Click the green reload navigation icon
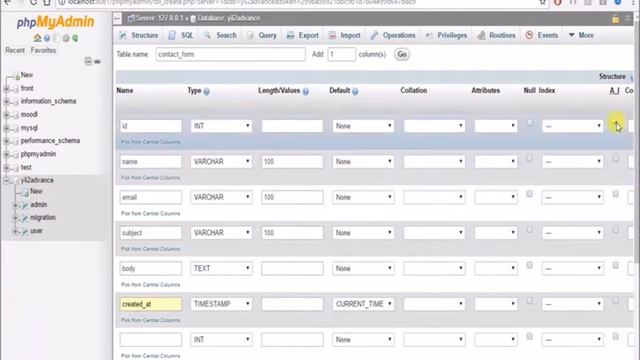The width and height of the screenshot is (640, 360). (75, 38)
